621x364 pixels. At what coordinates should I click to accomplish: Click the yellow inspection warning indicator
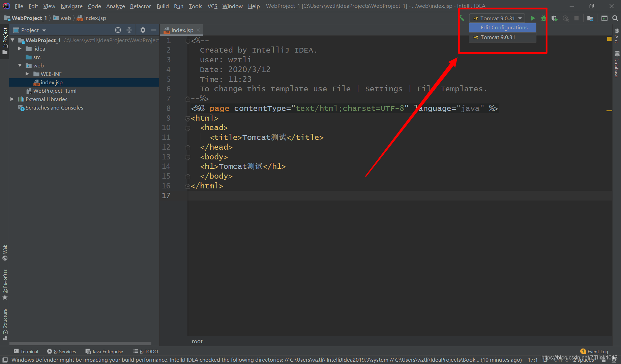click(x=609, y=39)
